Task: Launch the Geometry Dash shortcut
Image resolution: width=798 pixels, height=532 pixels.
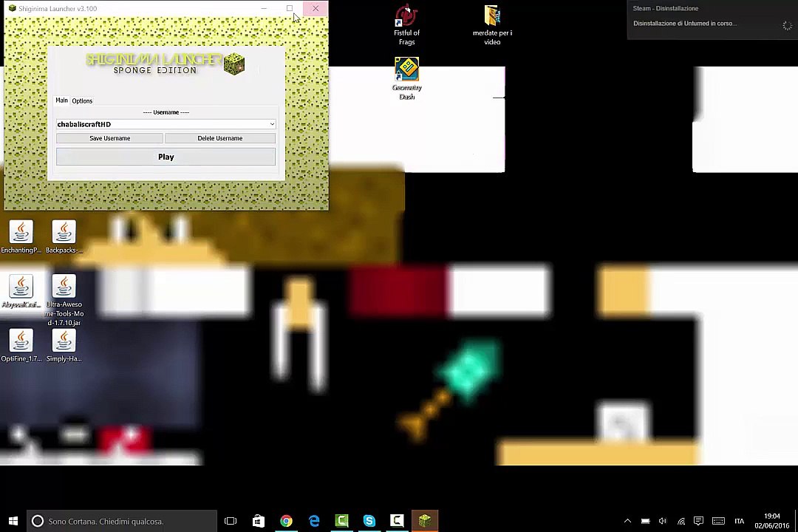Action: (406, 78)
